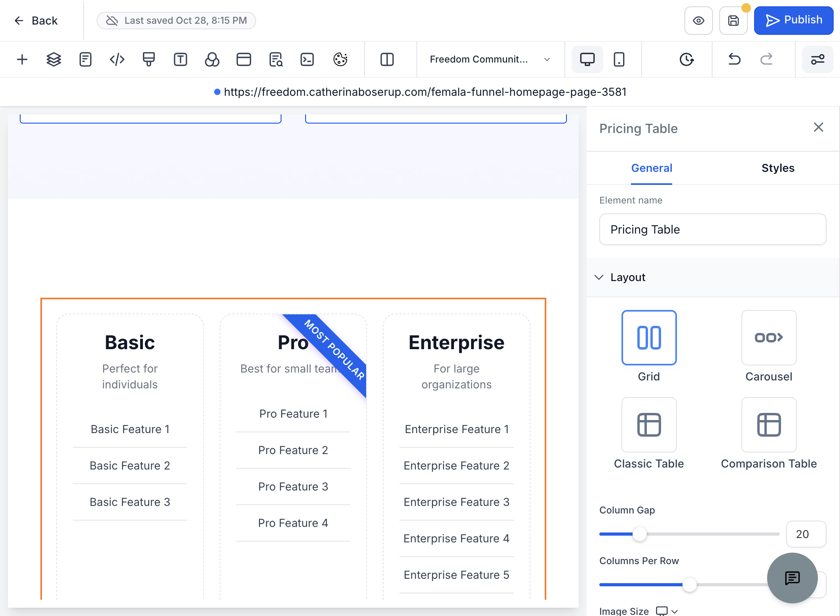Open version history clock icon

pos(686,59)
